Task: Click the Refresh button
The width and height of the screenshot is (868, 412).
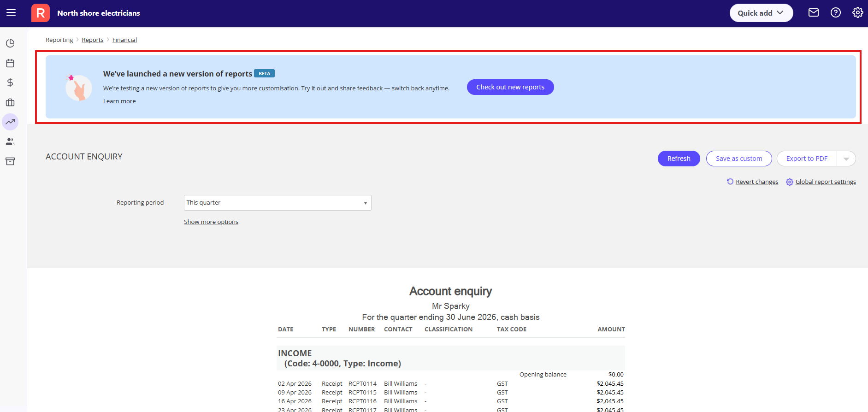Action: [679, 159]
